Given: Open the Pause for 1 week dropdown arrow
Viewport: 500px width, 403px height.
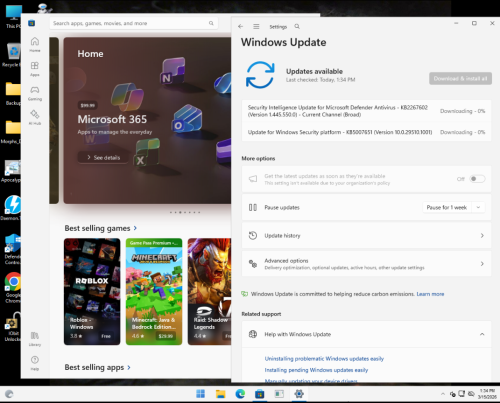Looking at the screenshot, I should 478,207.
